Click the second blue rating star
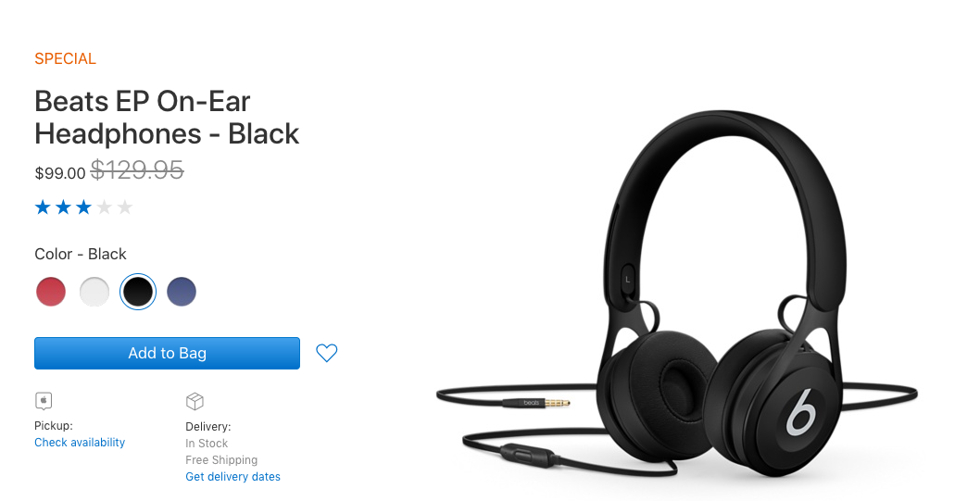 click(63, 207)
